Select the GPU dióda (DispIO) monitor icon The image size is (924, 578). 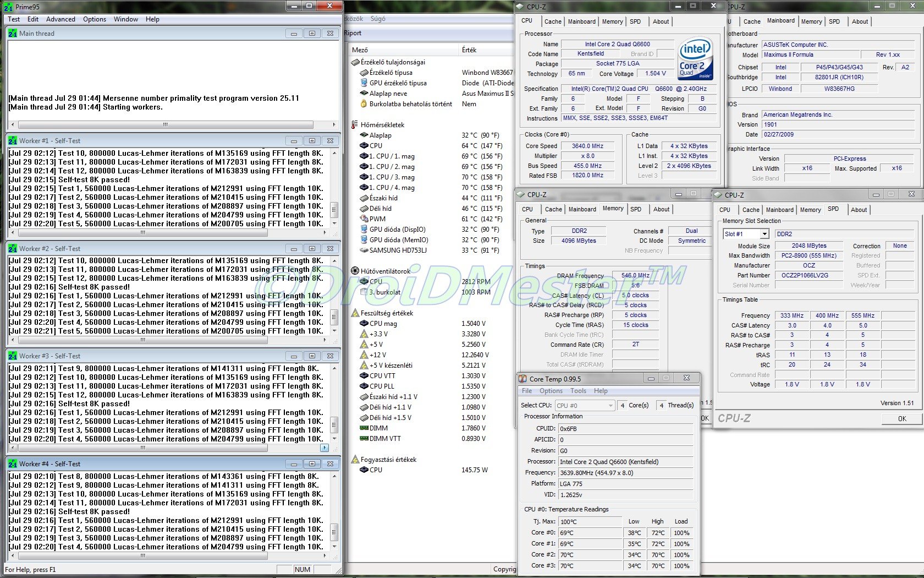pyautogui.click(x=364, y=230)
